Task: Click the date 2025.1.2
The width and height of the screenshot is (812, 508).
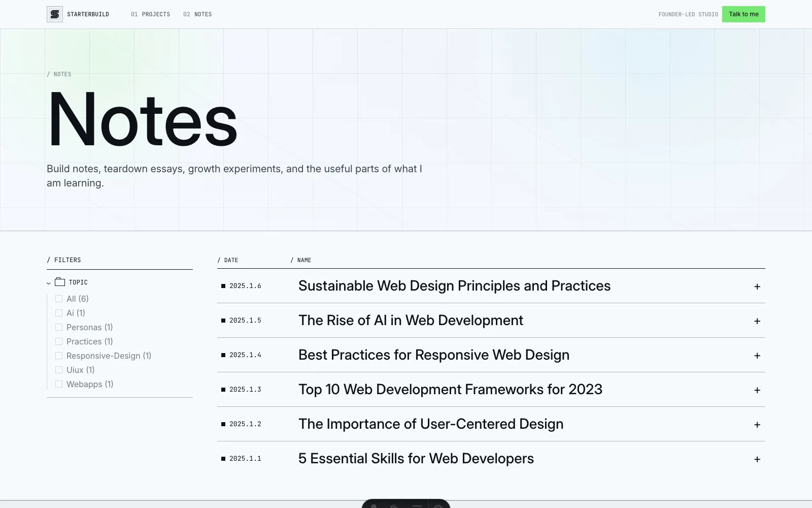Action: pos(245,424)
